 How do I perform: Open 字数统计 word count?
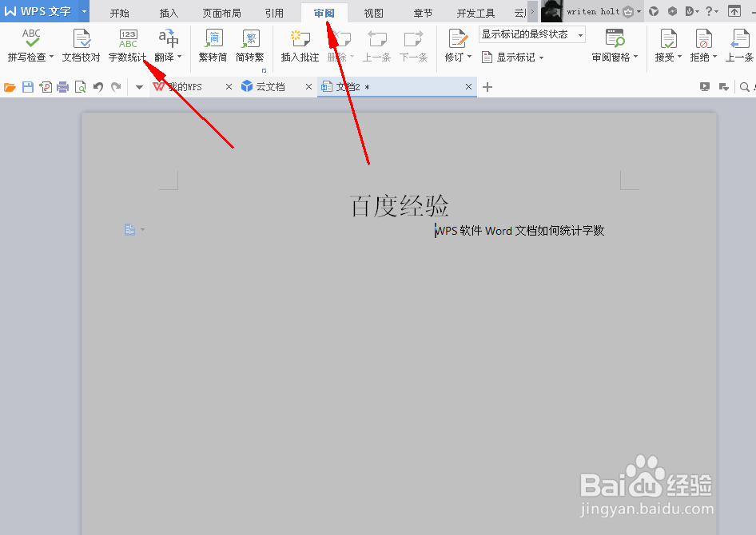[127, 46]
